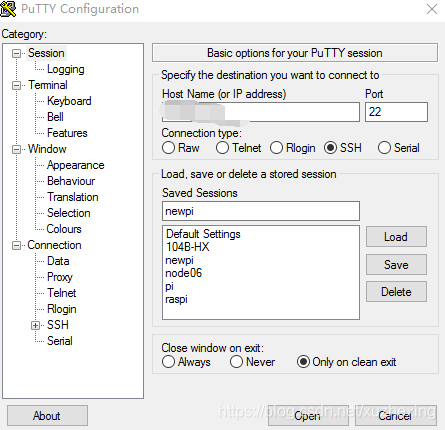445x430 pixels.
Task: Expand the SSH tree node
Action: pos(35,325)
